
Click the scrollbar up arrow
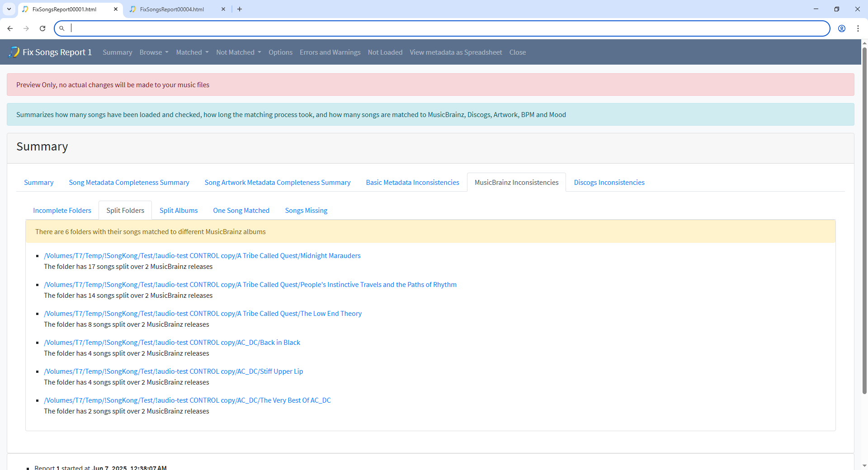[864, 43]
